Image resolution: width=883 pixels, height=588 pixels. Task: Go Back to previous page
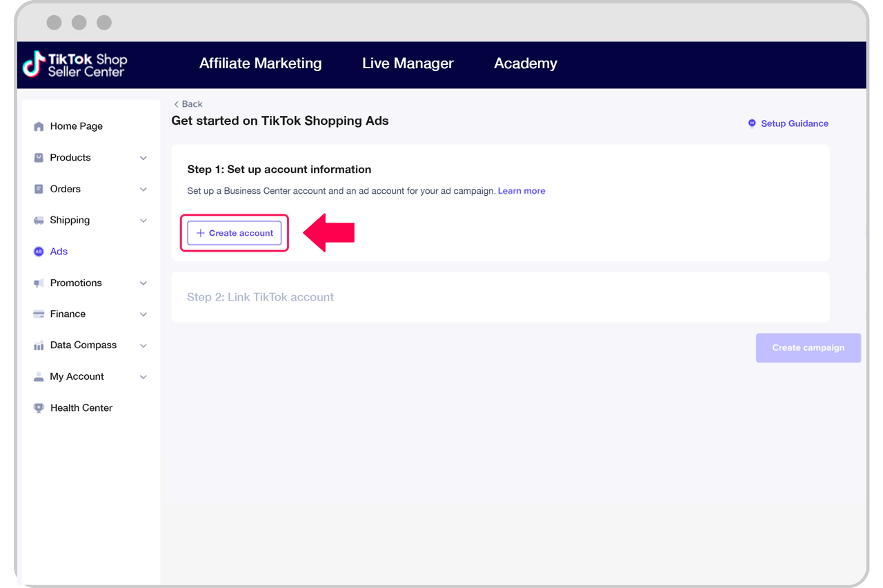188,104
